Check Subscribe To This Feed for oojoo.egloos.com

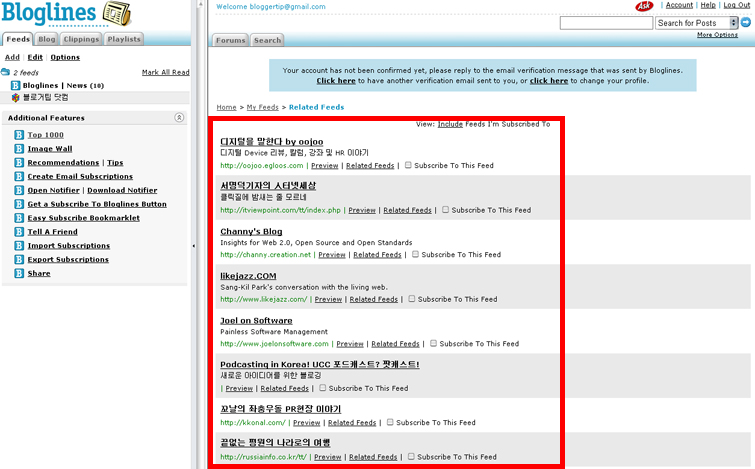408,165
